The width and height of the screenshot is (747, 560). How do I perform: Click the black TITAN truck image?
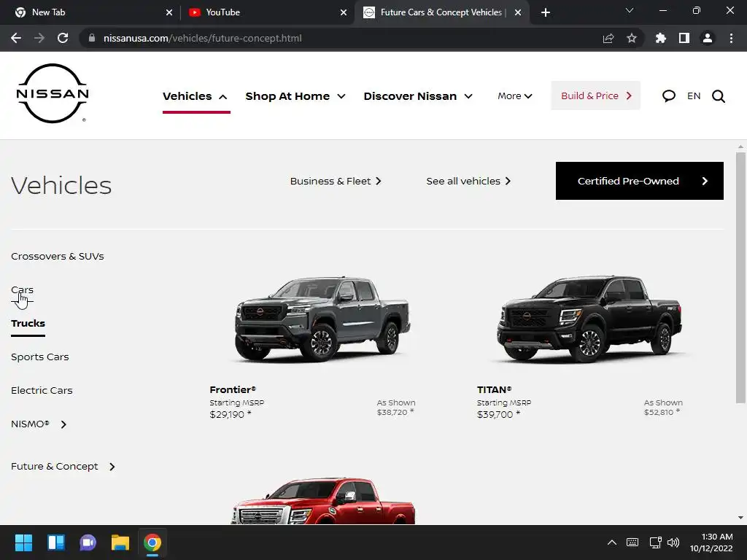(589, 319)
